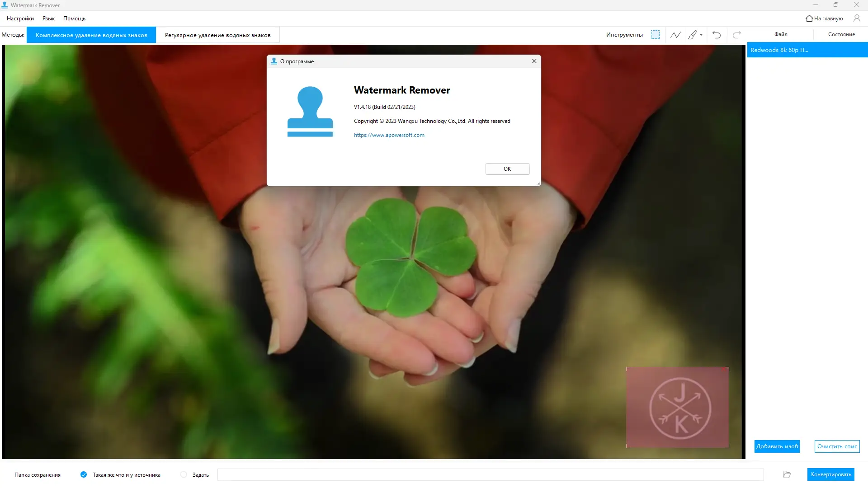Click the Конвертировать button

(830, 474)
